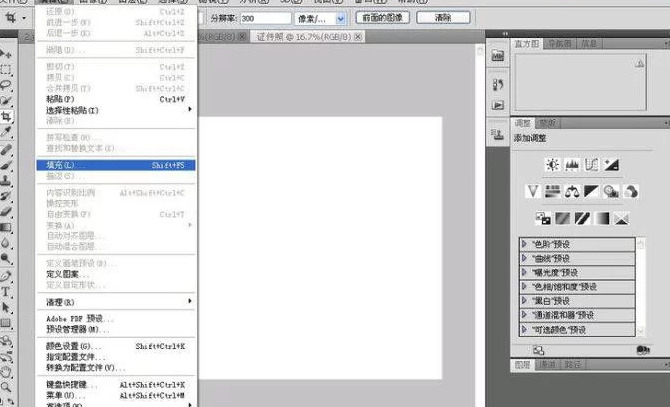Screen dimensions: 670x407
Task: Expand the "色相/饱和度"预设 list
Action: pos(524,287)
